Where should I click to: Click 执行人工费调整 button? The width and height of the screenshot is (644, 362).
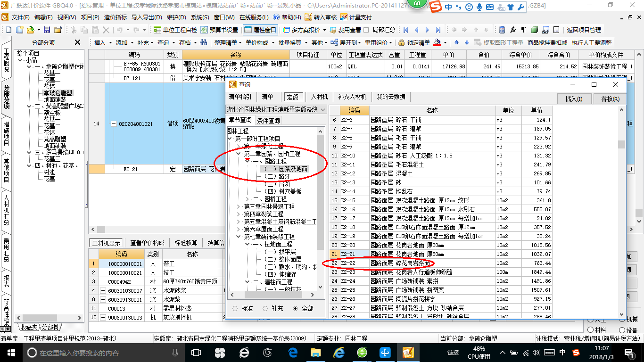pyautogui.click(x=592, y=42)
